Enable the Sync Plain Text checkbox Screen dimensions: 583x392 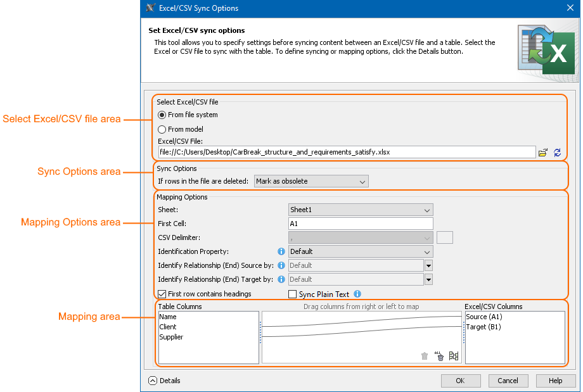(x=293, y=294)
